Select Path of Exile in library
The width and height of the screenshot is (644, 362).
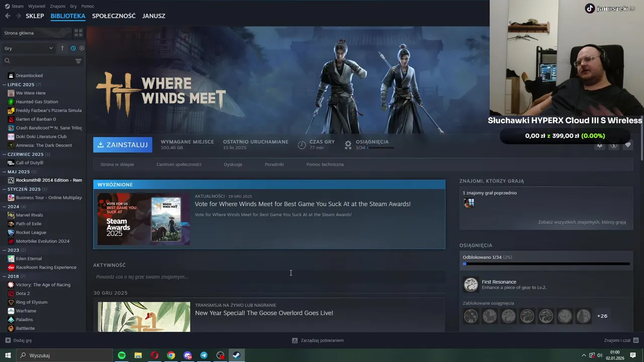pyautogui.click(x=29, y=224)
